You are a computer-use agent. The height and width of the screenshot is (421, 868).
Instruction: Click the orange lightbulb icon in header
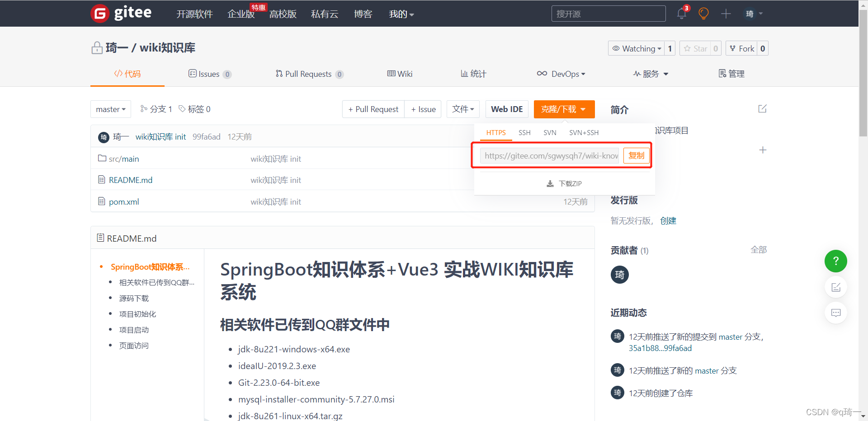(703, 14)
